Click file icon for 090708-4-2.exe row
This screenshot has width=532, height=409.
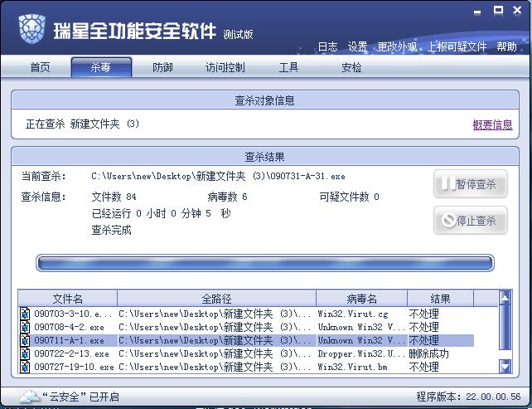pos(25,327)
